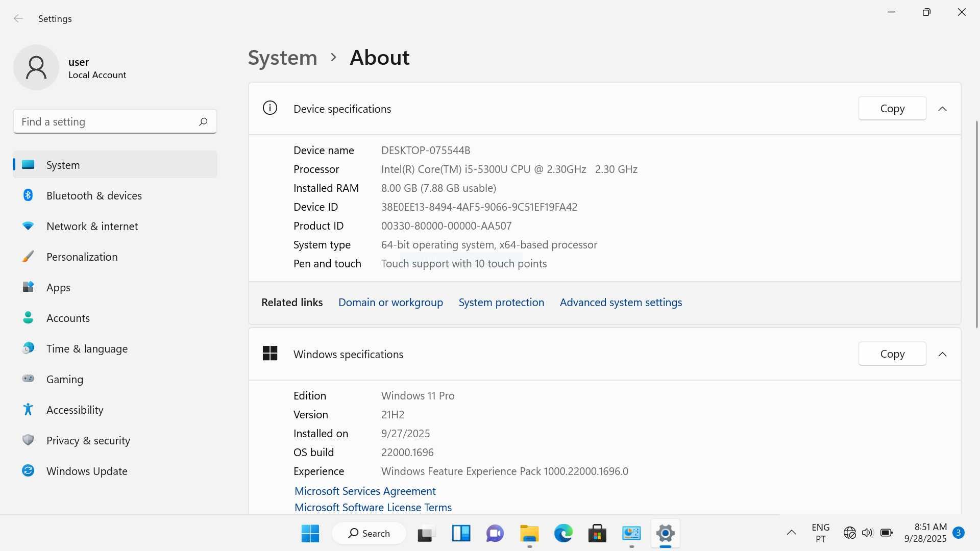Screen dimensions: 980x551
Task: Click device name DESKTOP-075544B
Action: (426, 151)
